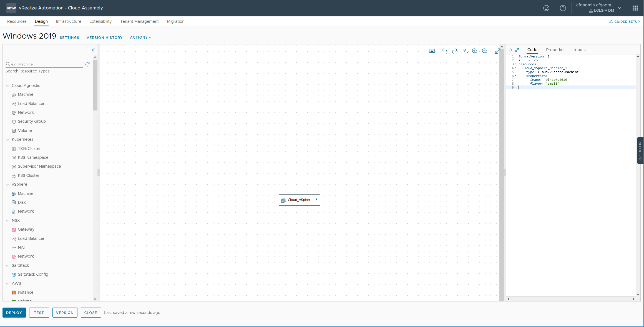Collapse the AWS category

tap(7, 284)
